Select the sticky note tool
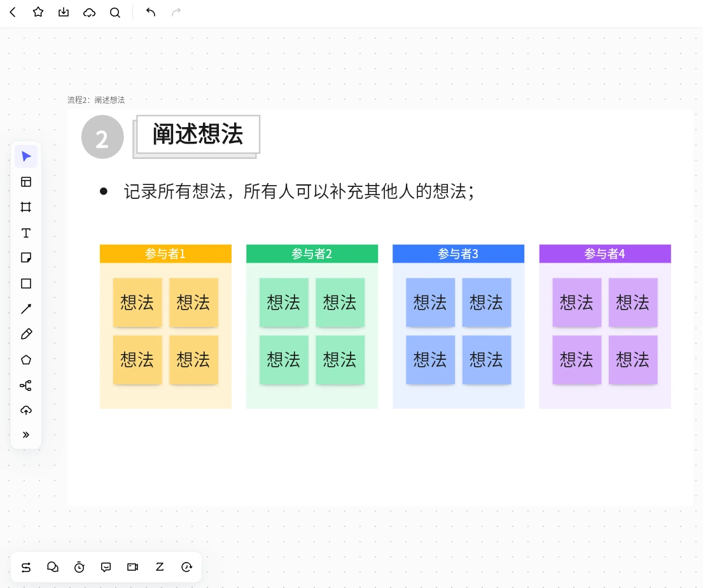 (x=26, y=257)
